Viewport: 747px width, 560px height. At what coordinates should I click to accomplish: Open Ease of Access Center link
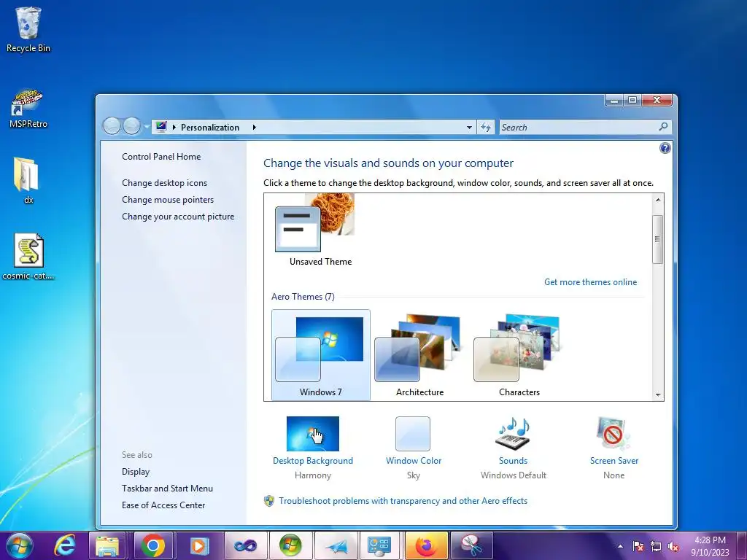(163, 505)
